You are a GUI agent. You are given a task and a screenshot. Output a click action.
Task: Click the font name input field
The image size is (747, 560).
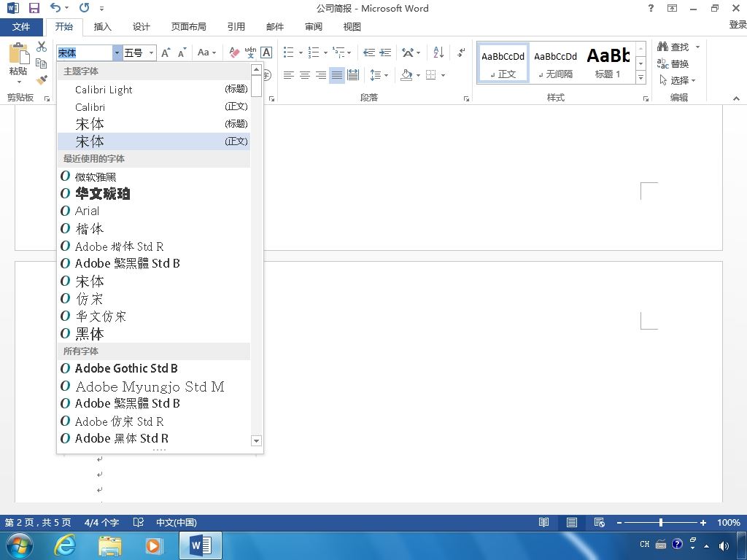coord(85,52)
